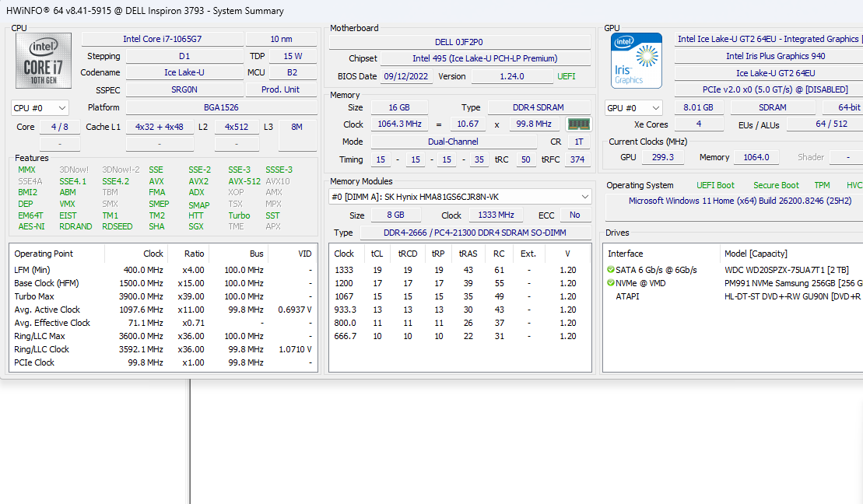Click the 15 W TDP value
Image resolution: width=863 pixels, height=504 pixels.
[x=293, y=56]
